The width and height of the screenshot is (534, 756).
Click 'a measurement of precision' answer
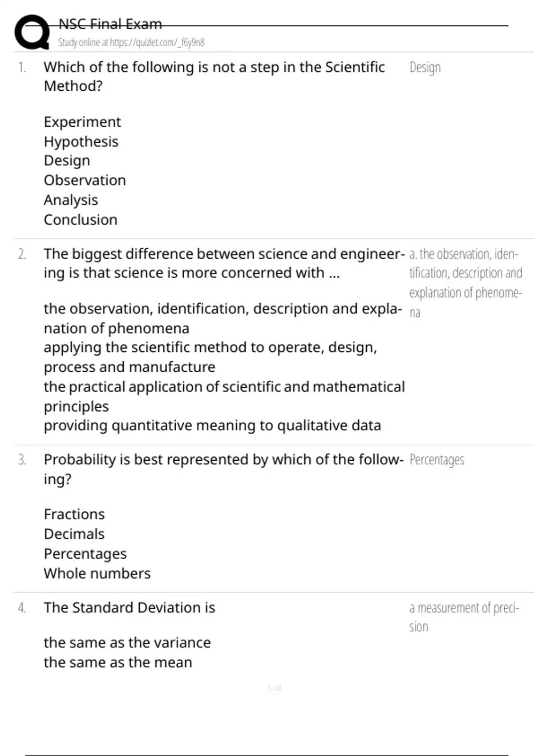click(464, 617)
